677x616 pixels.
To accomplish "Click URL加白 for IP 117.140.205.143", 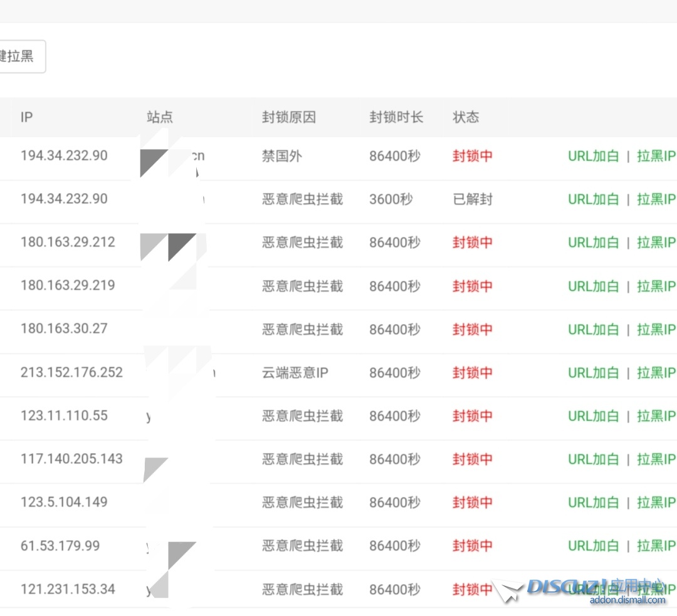I will 594,459.
